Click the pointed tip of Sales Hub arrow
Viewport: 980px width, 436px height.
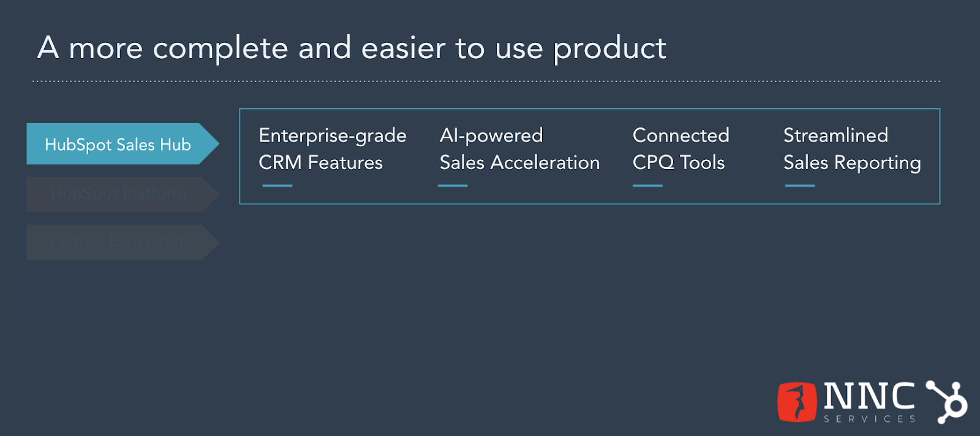tap(211, 144)
